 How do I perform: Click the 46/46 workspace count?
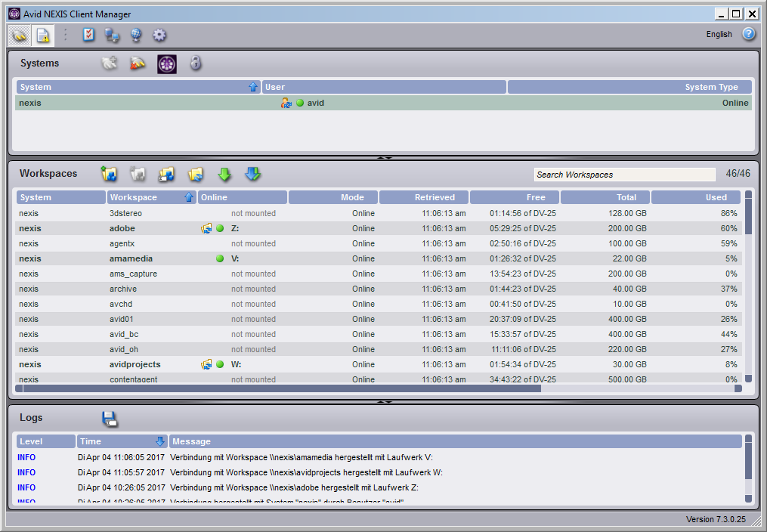pos(738,174)
